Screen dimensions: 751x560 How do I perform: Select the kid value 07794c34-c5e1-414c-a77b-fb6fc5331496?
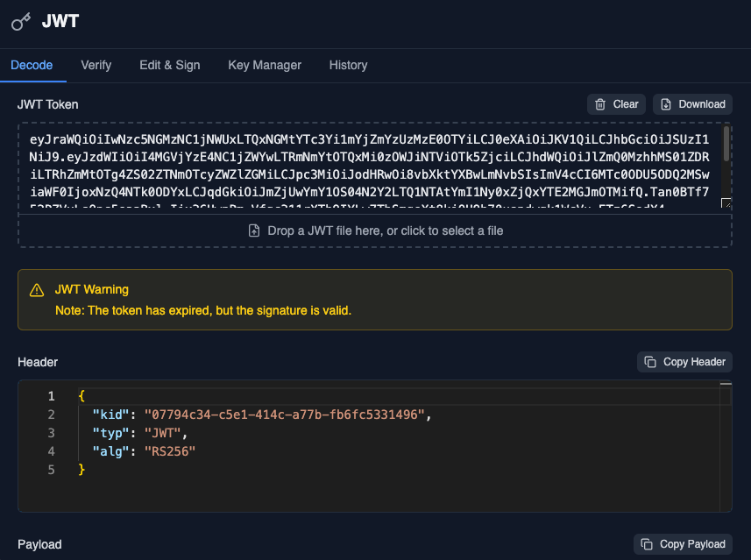(x=285, y=415)
